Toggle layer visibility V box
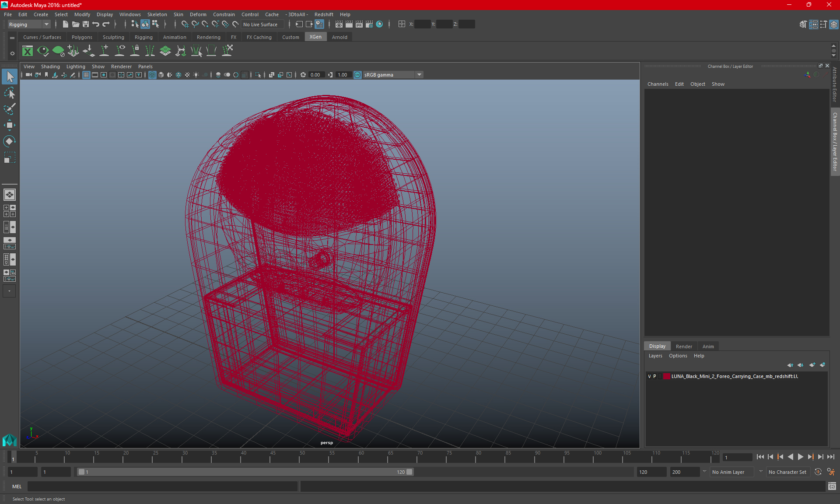 coord(649,376)
